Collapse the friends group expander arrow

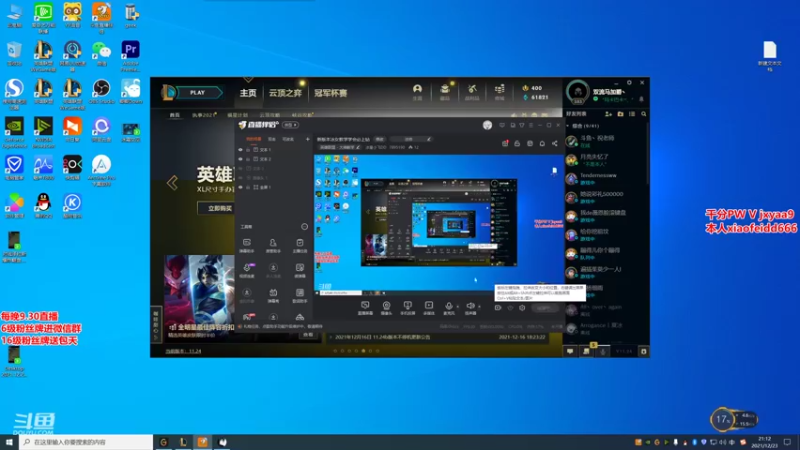[x=568, y=126]
